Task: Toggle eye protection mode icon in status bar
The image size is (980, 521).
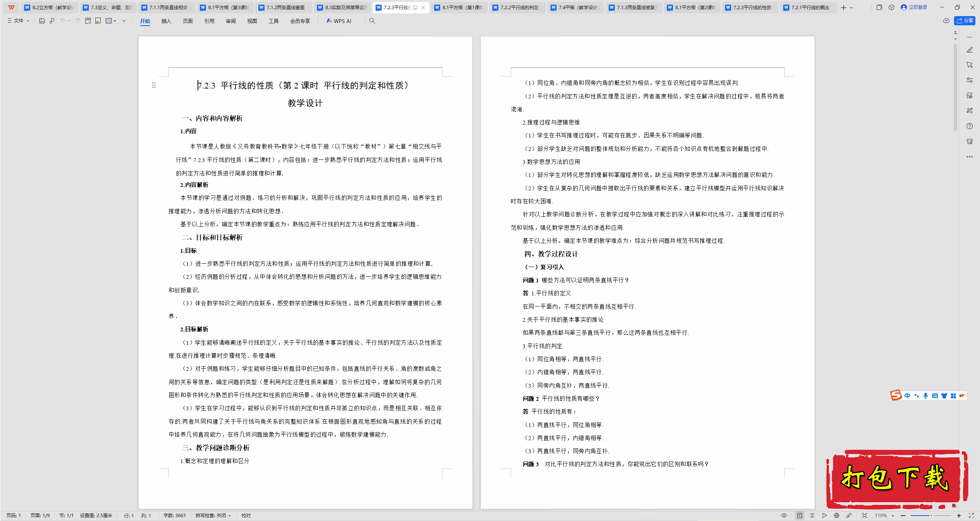Action: tap(784, 516)
